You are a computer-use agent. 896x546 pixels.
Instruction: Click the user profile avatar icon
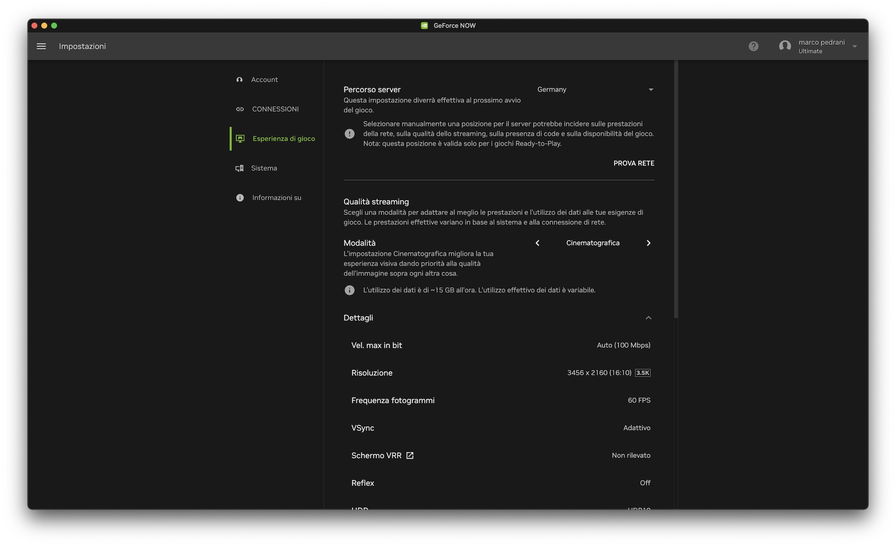785,46
